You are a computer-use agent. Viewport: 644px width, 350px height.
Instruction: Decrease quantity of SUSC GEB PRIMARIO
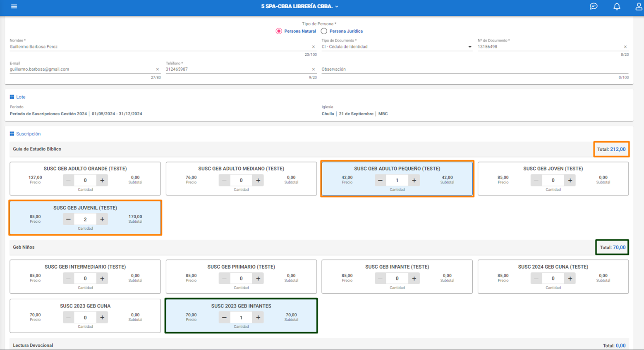tap(224, 279)
